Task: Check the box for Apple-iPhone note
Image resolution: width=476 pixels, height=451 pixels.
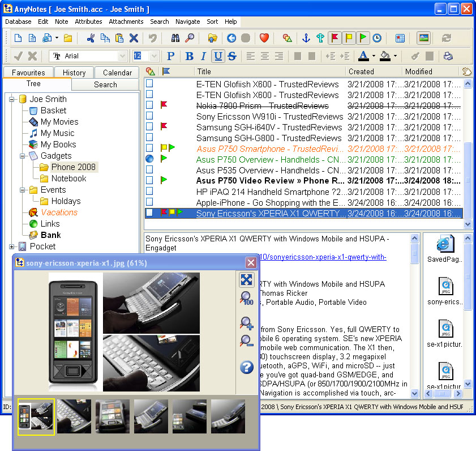Action: click(x=150, y=202)
